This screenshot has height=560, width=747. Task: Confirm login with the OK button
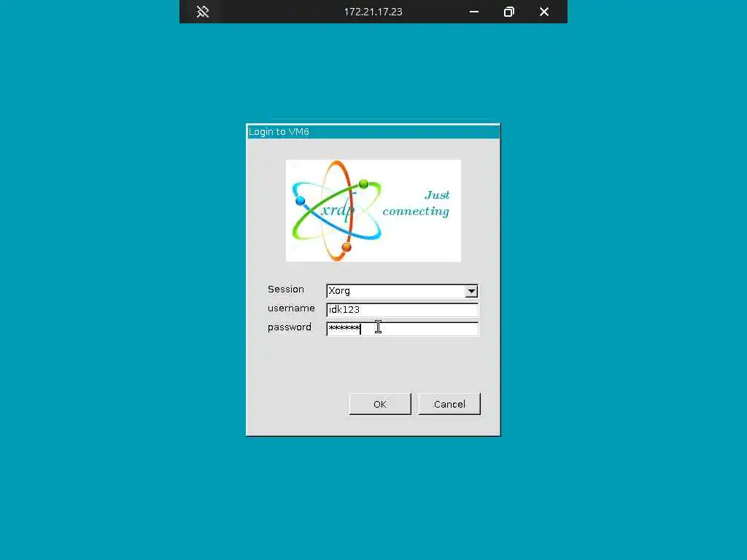380,404
